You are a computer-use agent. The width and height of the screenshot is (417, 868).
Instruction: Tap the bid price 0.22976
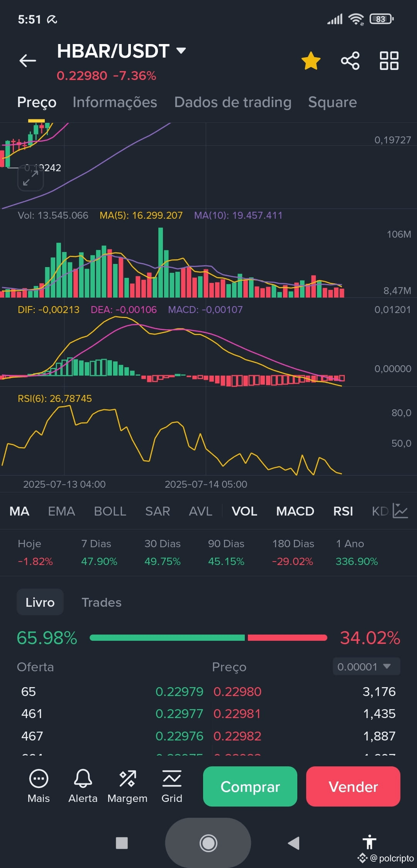179,736
